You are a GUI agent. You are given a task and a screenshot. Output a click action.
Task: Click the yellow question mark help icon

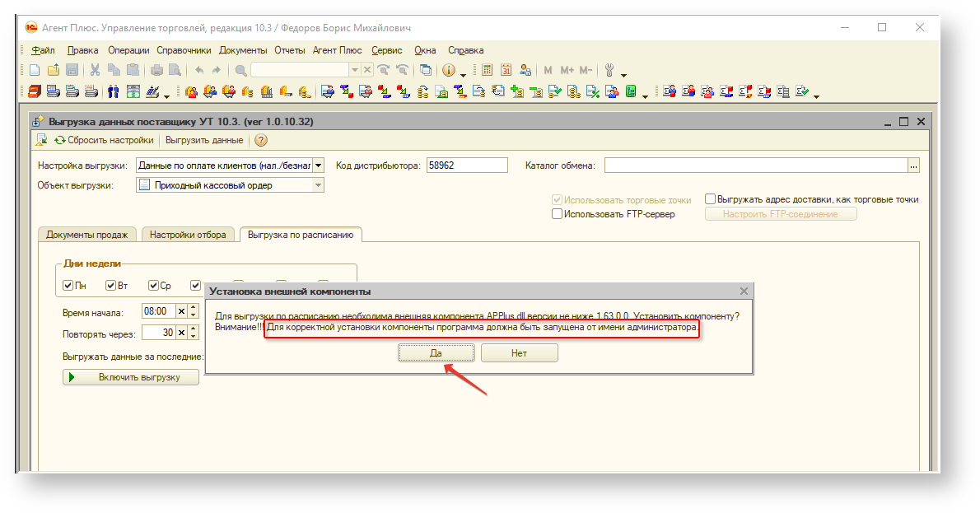tap(261, 140)
